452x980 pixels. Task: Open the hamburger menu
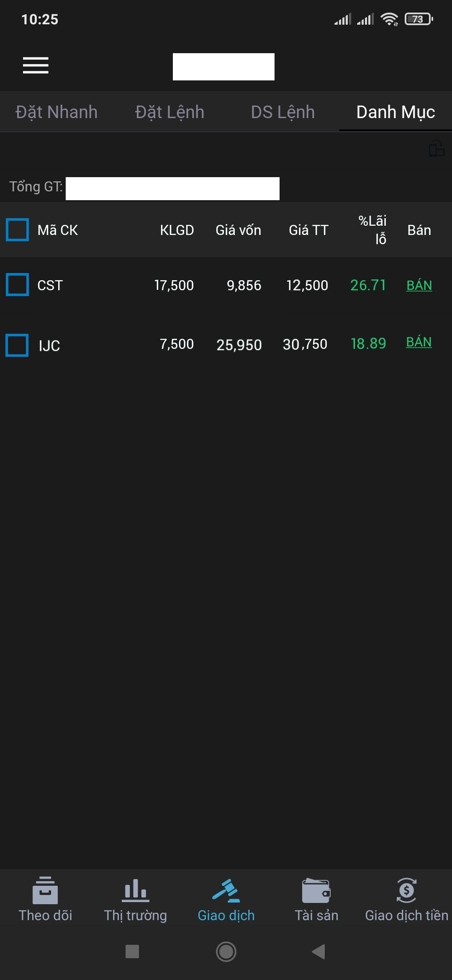click(36, 65)
